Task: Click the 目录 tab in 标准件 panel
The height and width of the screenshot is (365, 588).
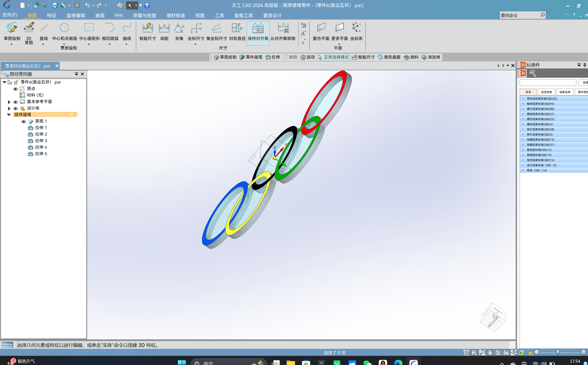Action: [528, 92]
